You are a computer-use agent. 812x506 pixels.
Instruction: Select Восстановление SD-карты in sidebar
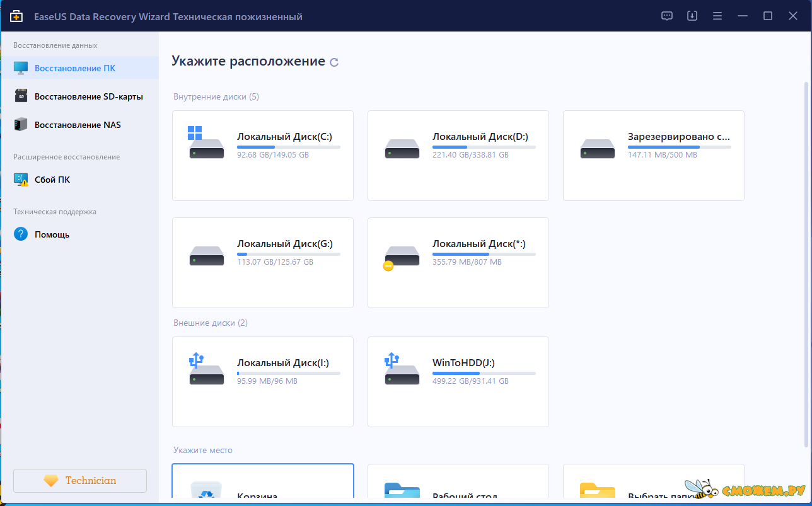(x=79, y=96)
